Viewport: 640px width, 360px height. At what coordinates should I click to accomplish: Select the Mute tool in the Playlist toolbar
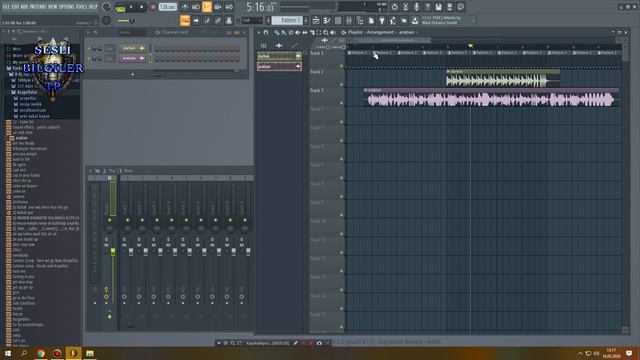click(298, 32)
